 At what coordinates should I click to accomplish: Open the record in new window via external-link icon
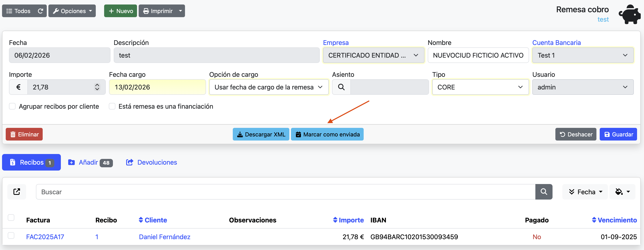coord(17,192)
